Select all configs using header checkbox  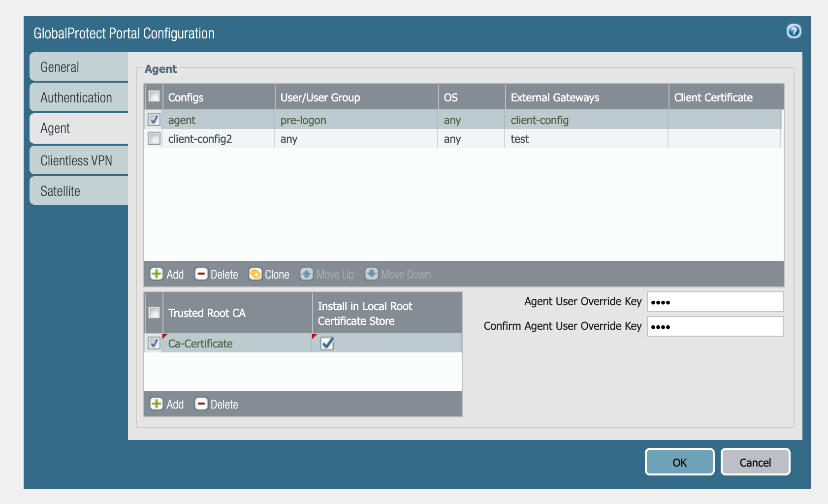(154, 96)
